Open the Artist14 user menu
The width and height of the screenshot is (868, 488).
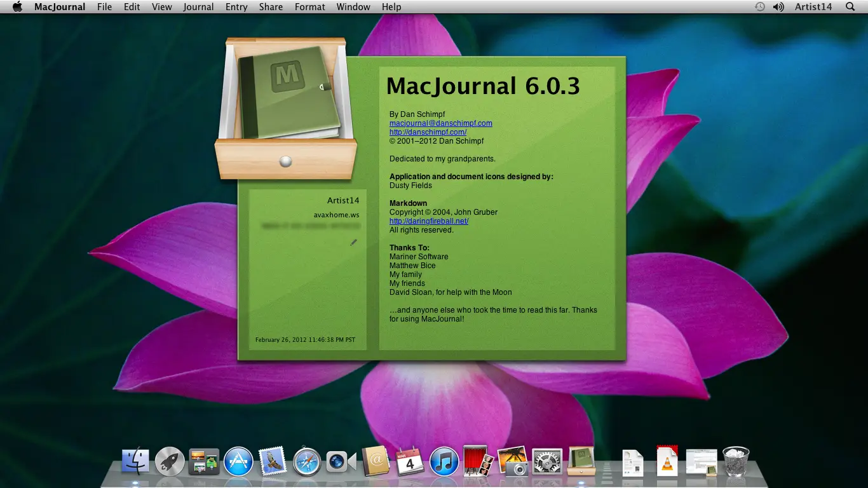coord(813,7)
